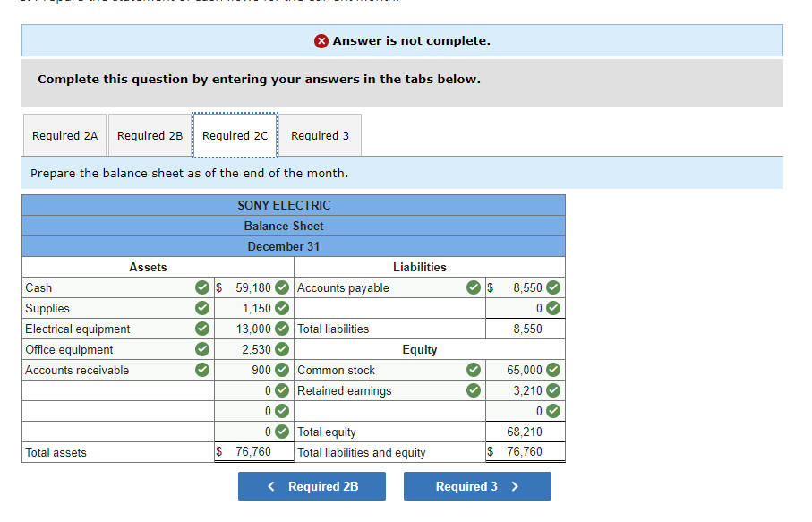Select the Accounts payable account cell
The image size is (812, 522).
click(389, 287)
